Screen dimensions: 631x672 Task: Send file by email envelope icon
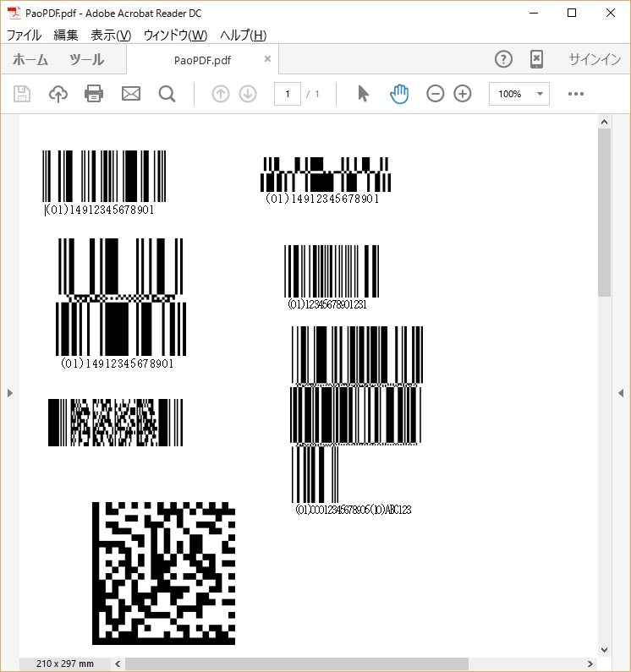tap(131, 94)
